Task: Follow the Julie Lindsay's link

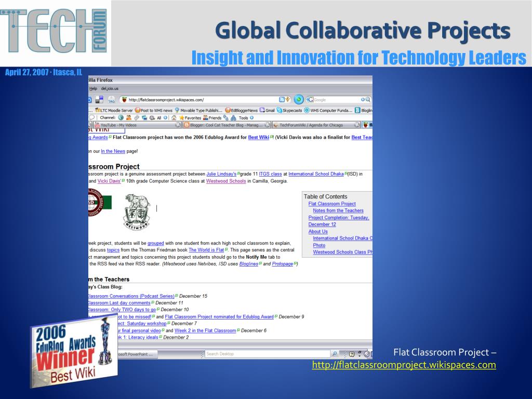Action: tap(221, 174)
